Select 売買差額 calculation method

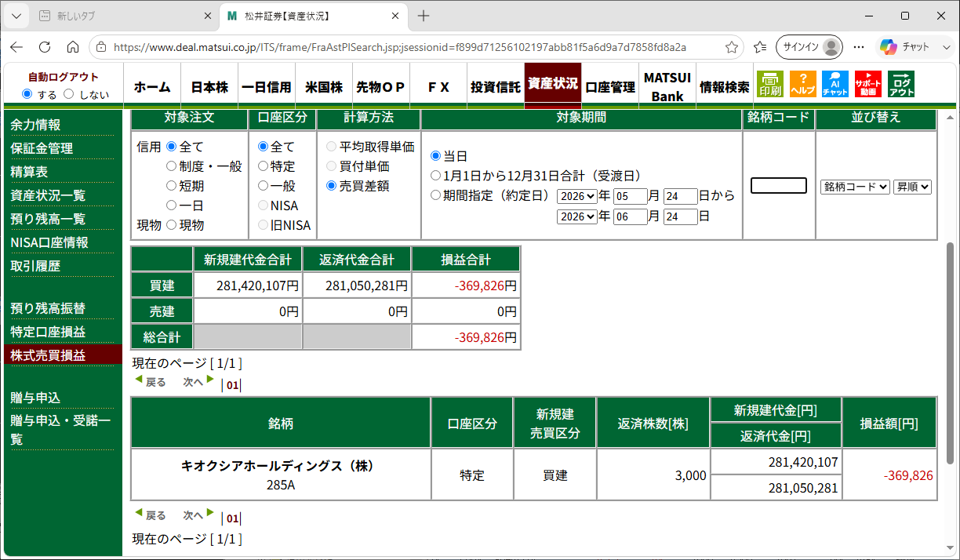click(331, 186)
